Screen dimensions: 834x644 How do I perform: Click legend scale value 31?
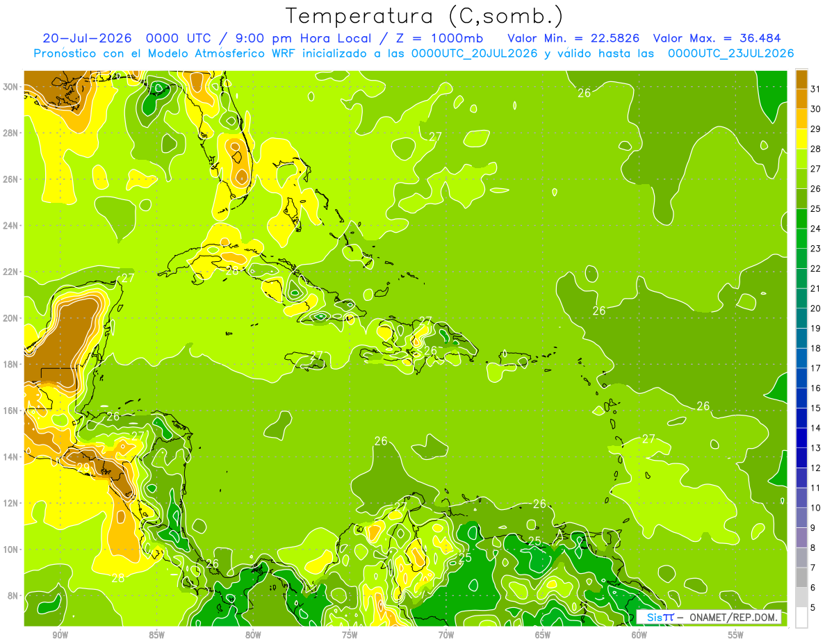tap(815, 89)
